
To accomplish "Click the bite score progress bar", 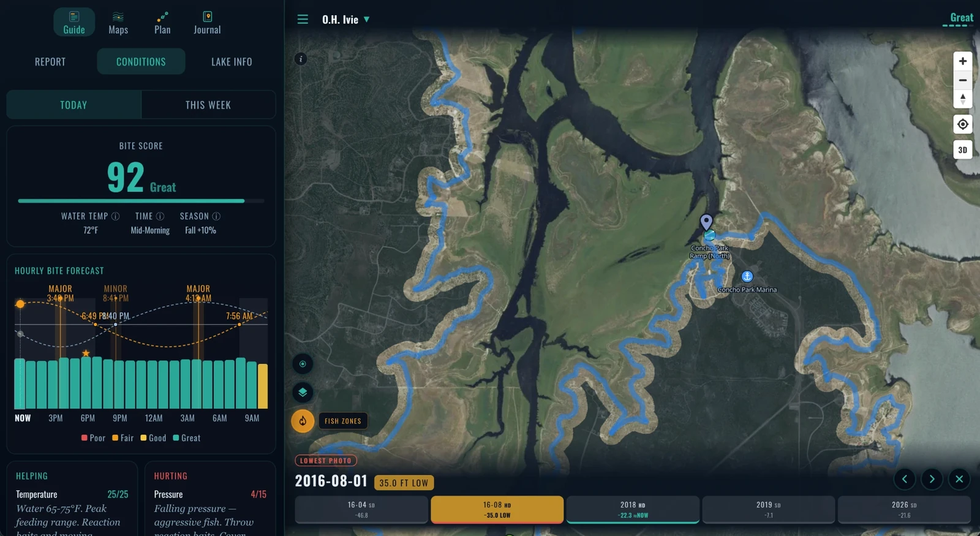I will pos(141,201).
